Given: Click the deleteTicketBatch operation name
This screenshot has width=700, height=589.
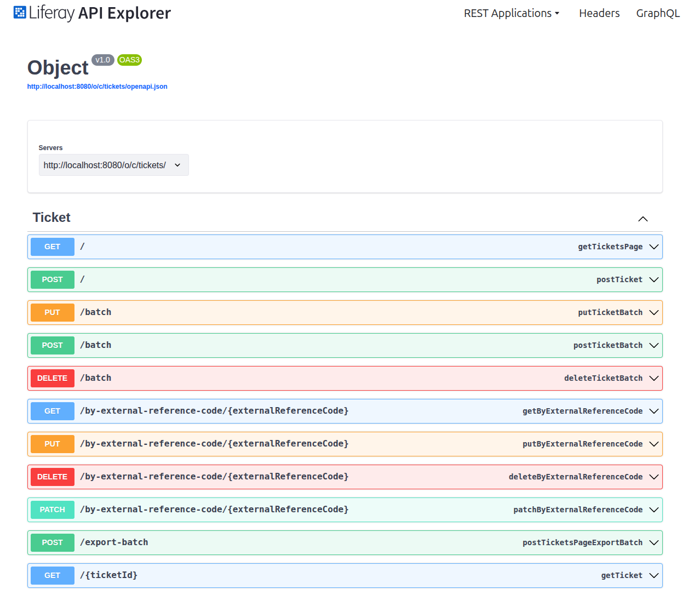Looking at the screenshot, I should click(x=603, y=378).
